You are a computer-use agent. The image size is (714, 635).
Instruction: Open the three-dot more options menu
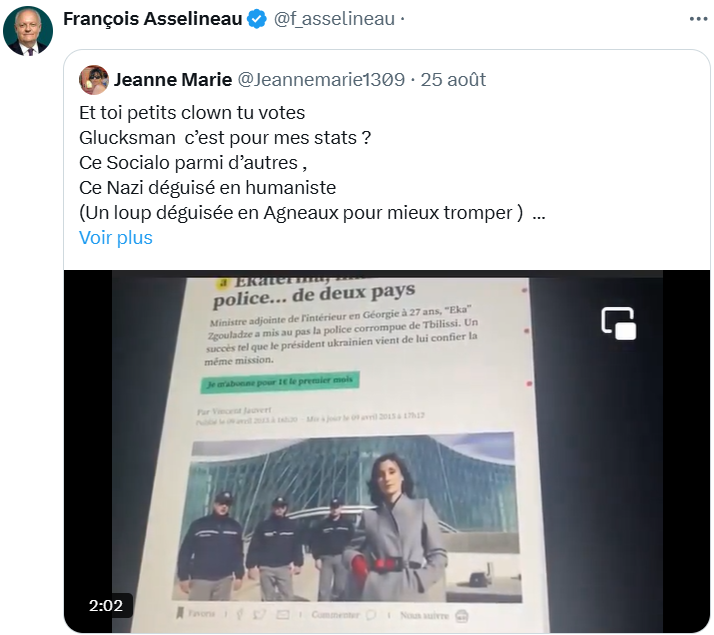pyautogui.click(x=698, y=19)
